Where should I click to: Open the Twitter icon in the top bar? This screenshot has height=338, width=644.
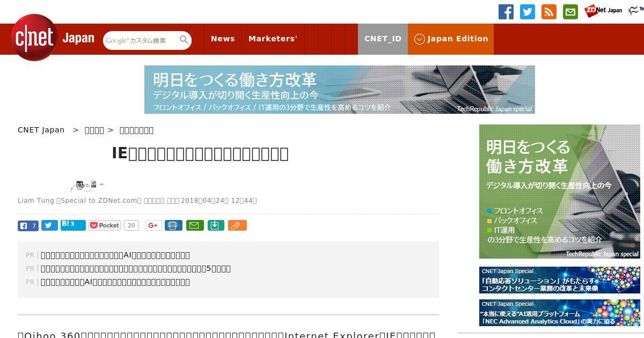[528, 12]
